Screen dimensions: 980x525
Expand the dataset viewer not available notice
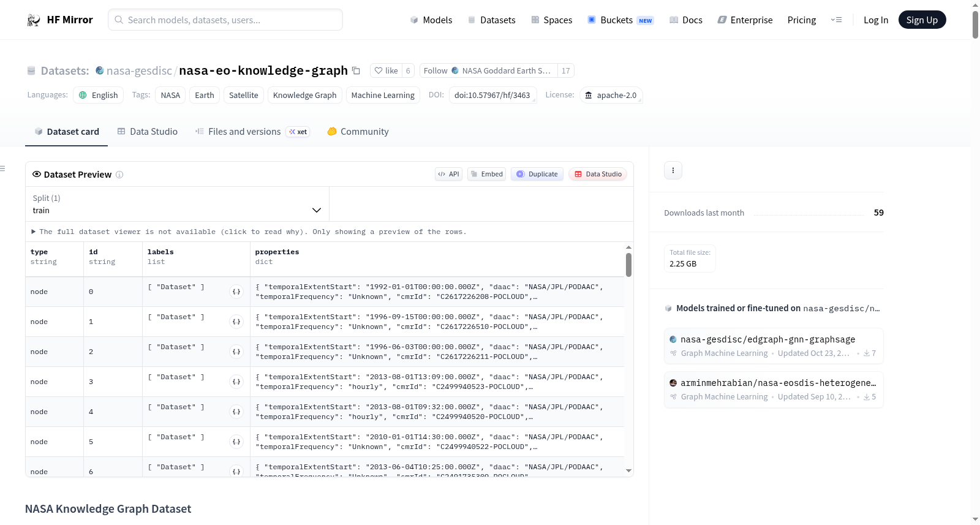pos(249,232)
